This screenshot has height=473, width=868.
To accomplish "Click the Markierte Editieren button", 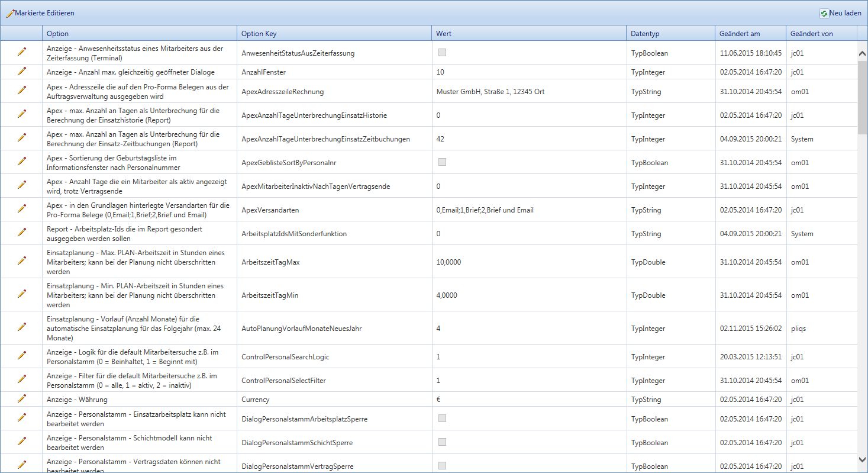I will (40, 13).
